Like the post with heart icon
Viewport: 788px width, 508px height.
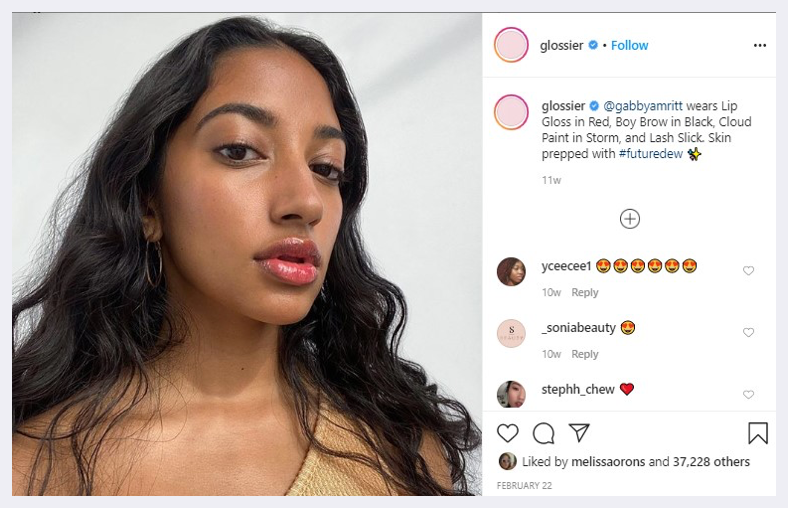coord(508,433)
